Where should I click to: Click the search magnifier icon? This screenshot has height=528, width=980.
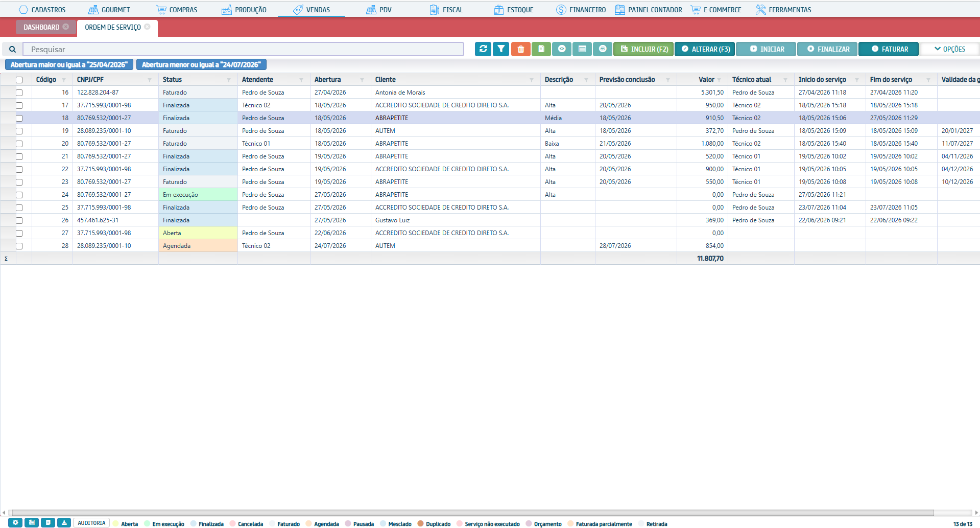tap(12, 49)
